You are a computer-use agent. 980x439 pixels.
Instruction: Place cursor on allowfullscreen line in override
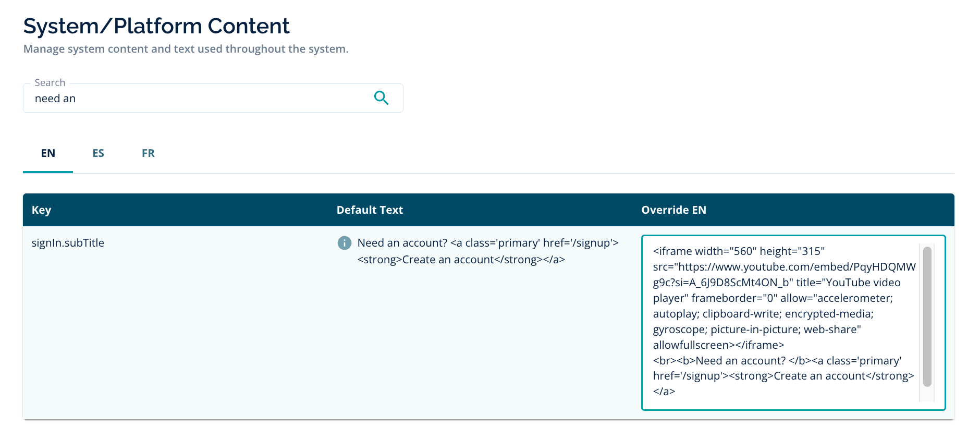718,345
